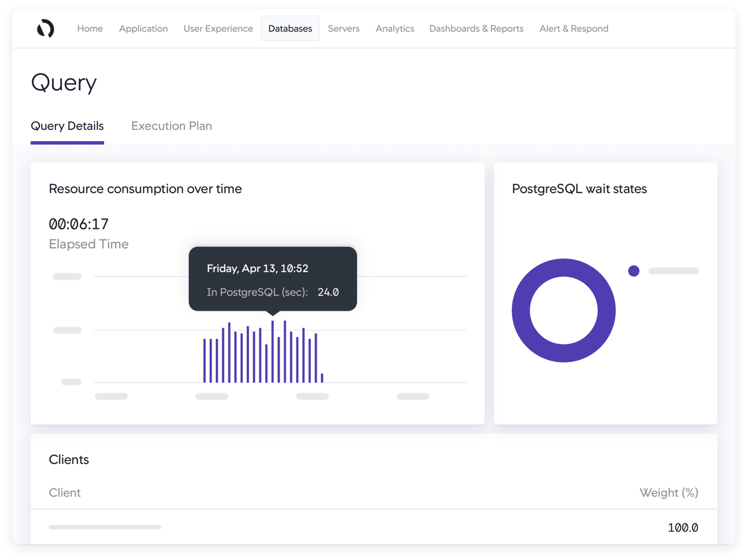Screen dimensions: 748x560
Task: Go to Dashboards & Reports
Action: [x=476, y=29]
